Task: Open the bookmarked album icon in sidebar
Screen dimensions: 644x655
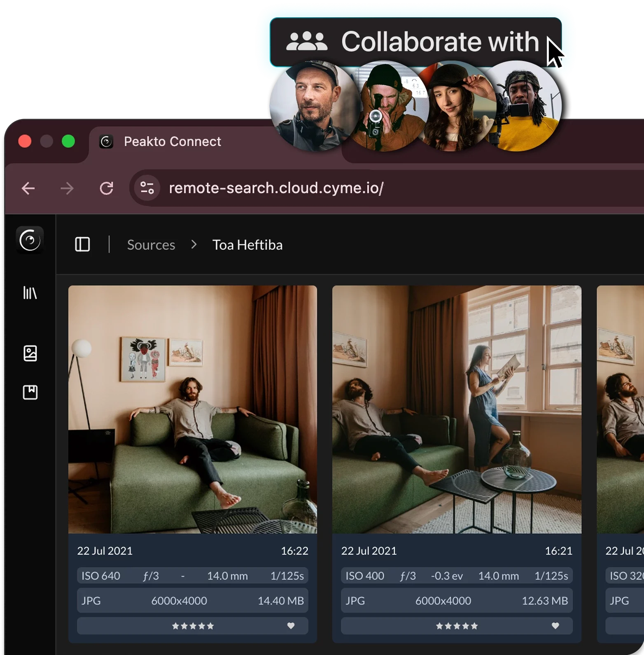Action: point(30,392)
